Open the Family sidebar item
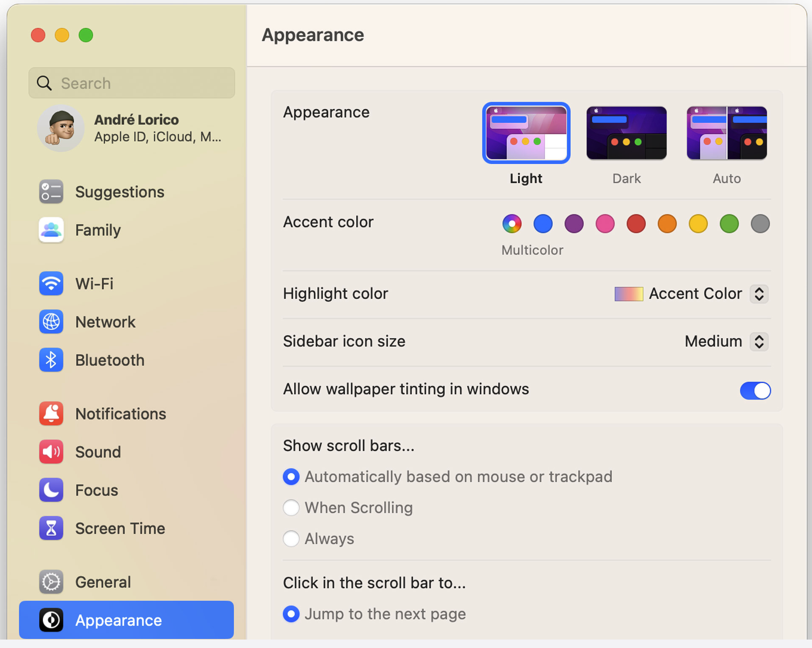This screenshot has width=812, height=648. click(98, 230)
